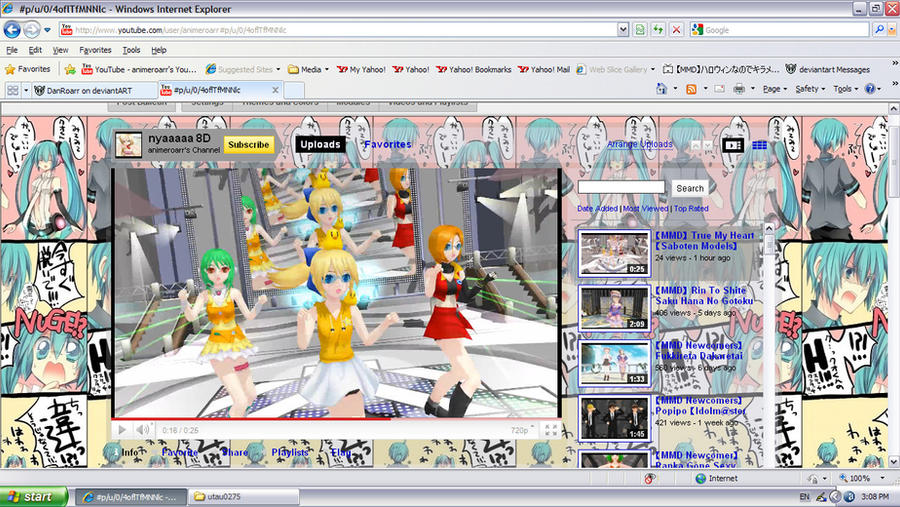Image resolution: width=900 pixels, height=507 pixels.
Task: Refresh the page with green arrows icon
Action: pyautogui.click(x=658, y=30)
